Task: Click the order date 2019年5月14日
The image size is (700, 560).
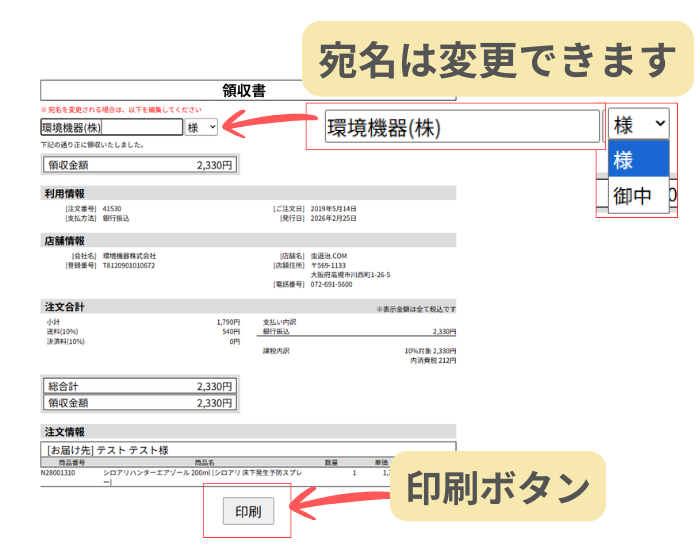Action: (333, 209)
